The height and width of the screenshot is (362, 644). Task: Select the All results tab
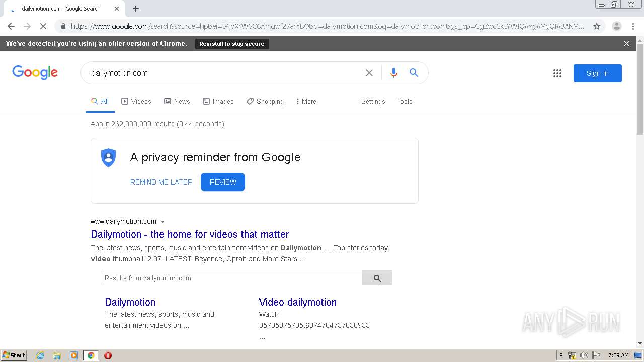click(100, 101)
